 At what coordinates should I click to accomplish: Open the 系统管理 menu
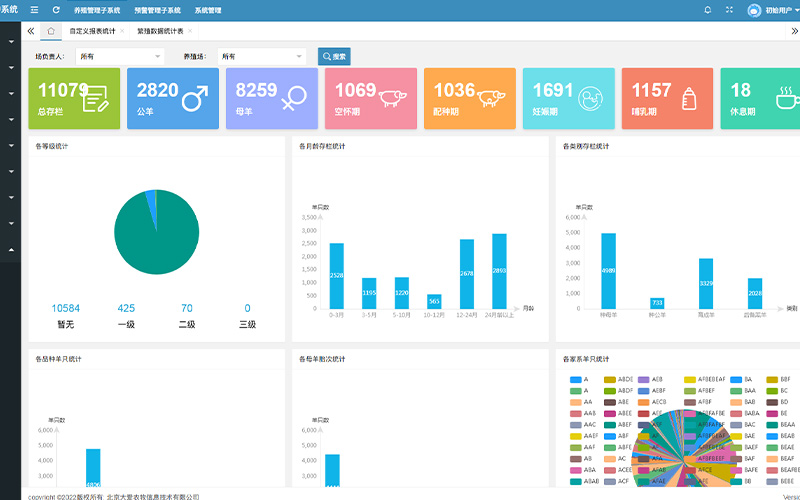pos(208,10)
